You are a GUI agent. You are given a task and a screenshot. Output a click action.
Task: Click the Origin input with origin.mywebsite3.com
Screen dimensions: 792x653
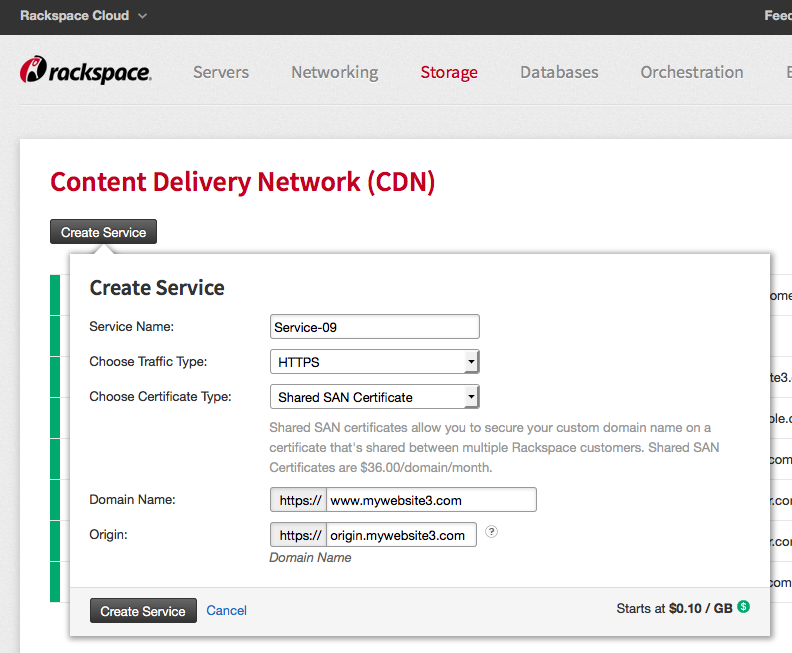tap(401, 535)
